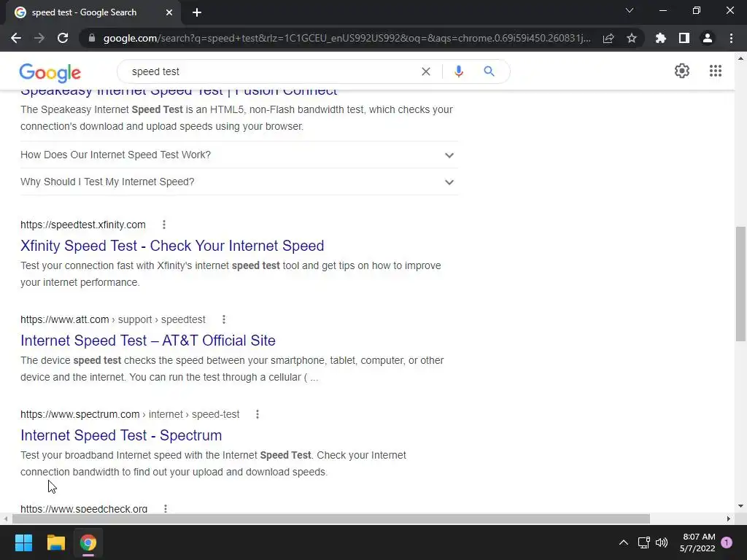Open options for att.com result
The width and height of the screenshot is (747, 560).
pyautogui.click(x=223, y=319)
